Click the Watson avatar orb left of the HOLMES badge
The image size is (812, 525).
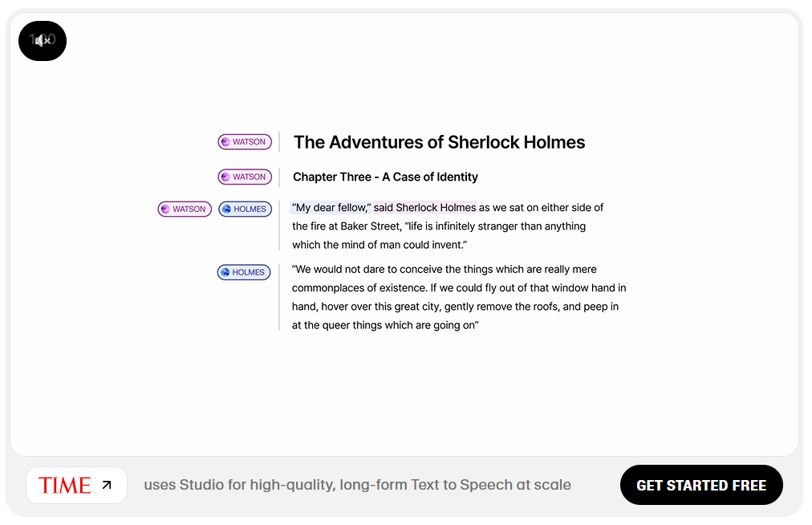tap(164, 209)
